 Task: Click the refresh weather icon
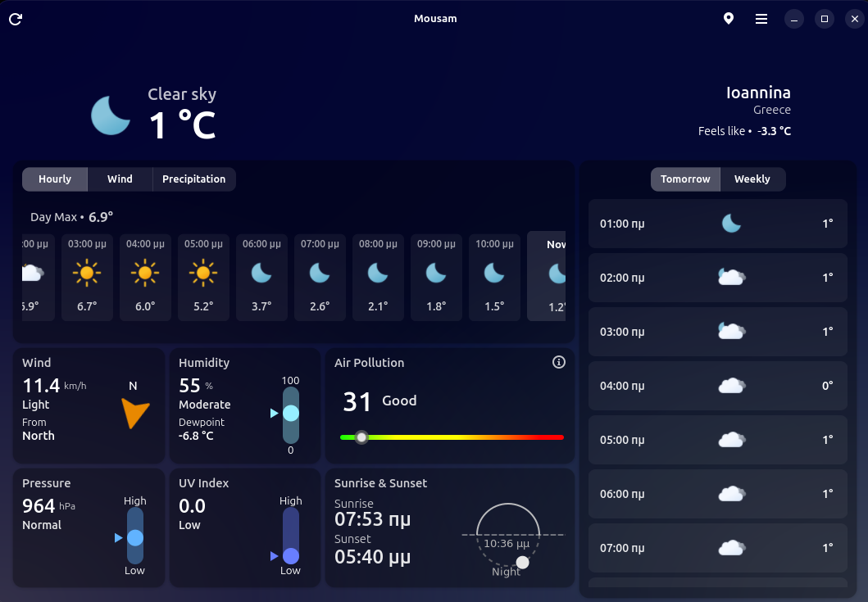pos(16,19)
